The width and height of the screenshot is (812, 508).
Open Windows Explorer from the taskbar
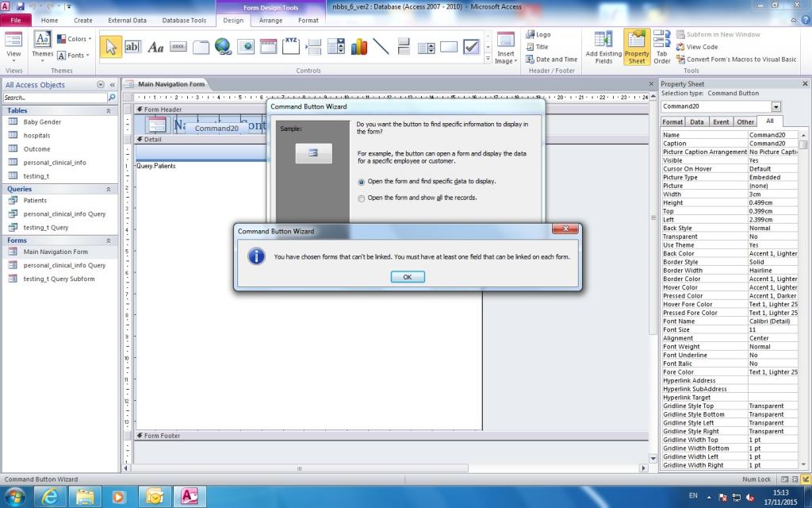tap(85, 497)
